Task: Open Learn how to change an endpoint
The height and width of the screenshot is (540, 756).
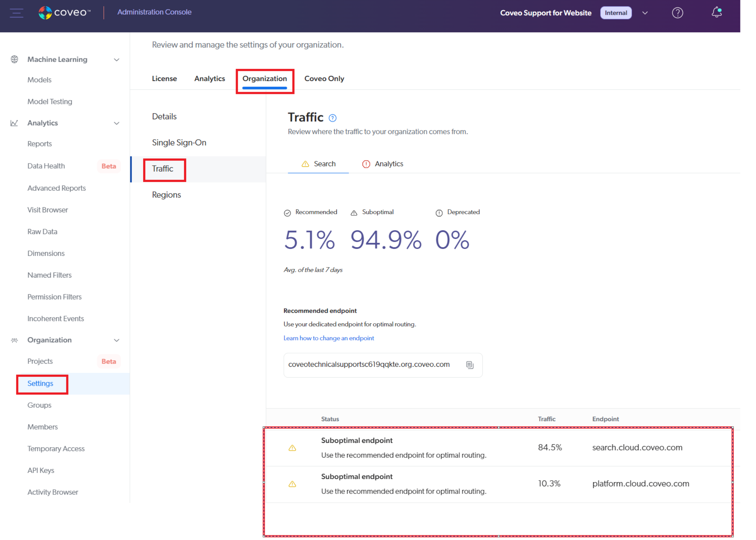Action: (x=328, y=338)
